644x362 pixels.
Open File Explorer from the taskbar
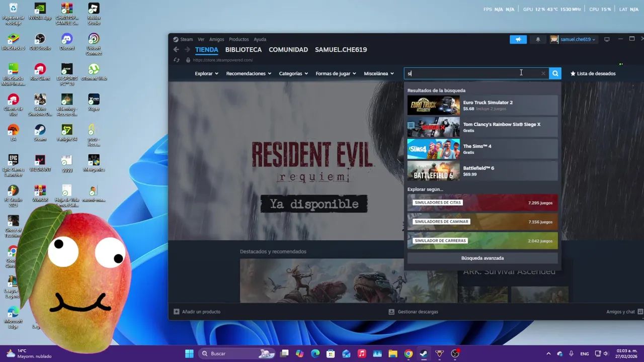[393, 353]
